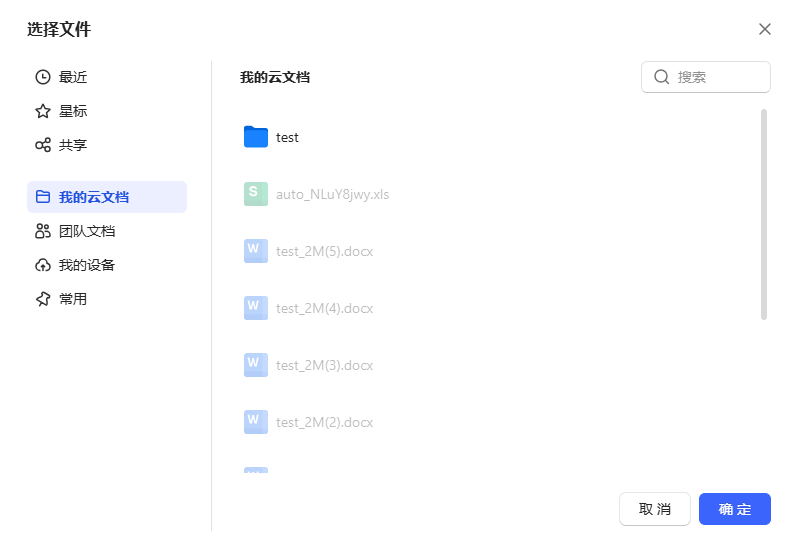Select file test_2M(3).docx

[x=324, y=365]
